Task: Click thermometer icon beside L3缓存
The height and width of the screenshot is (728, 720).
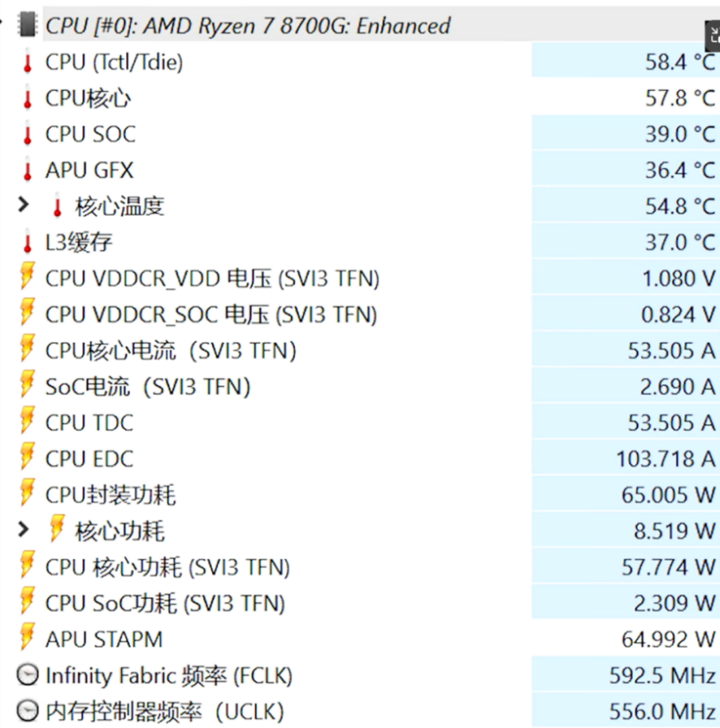Action: coord(27,242)
